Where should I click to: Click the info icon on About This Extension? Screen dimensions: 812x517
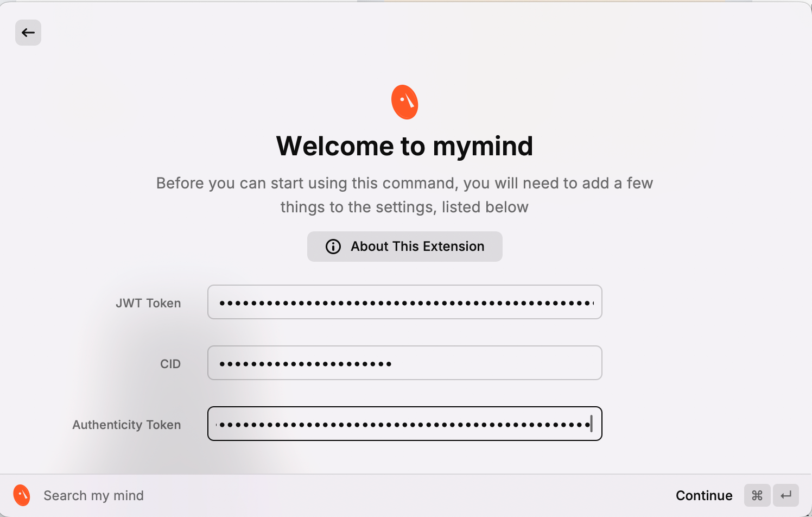(332, 247)
